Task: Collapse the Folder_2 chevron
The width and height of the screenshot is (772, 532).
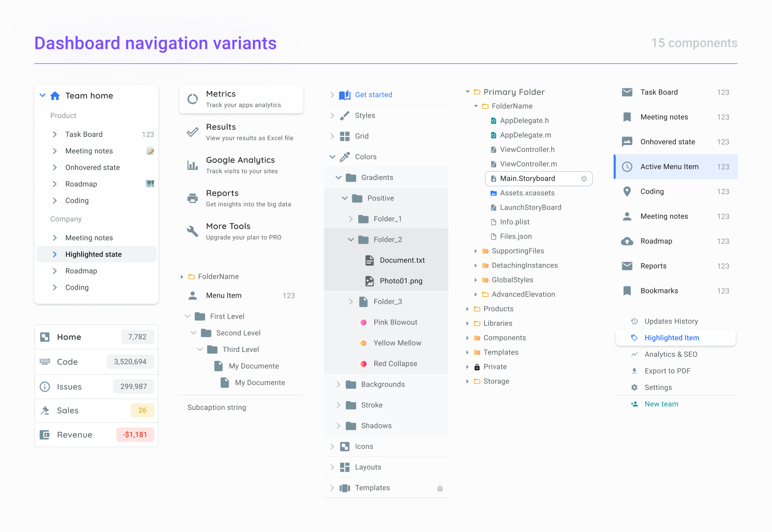Action: [351, 239]
